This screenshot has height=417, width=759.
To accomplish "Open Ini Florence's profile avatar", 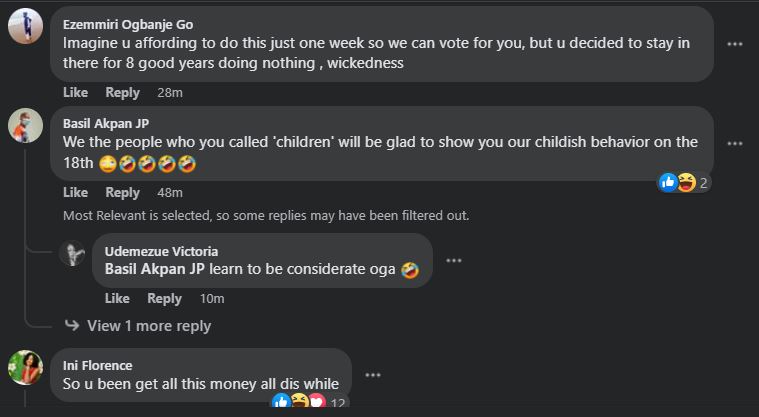I will [x=25, y=367].
